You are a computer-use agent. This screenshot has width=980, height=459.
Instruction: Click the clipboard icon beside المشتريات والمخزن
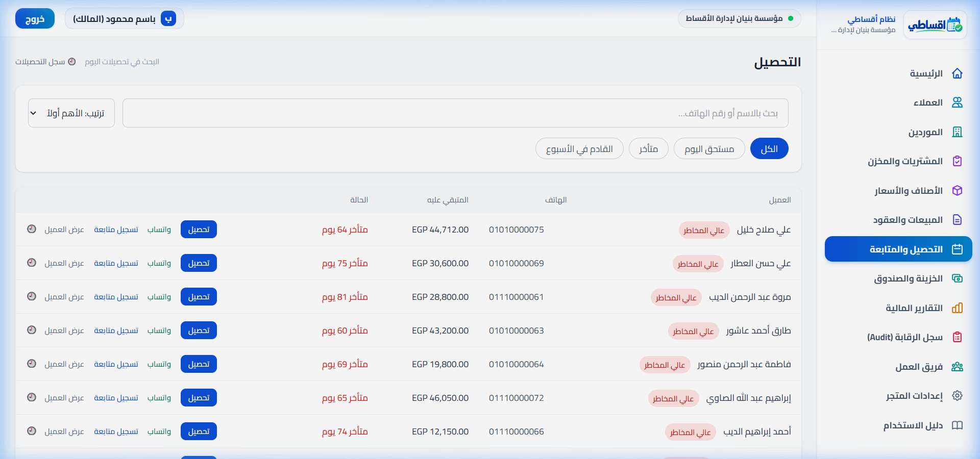point(957,161)
